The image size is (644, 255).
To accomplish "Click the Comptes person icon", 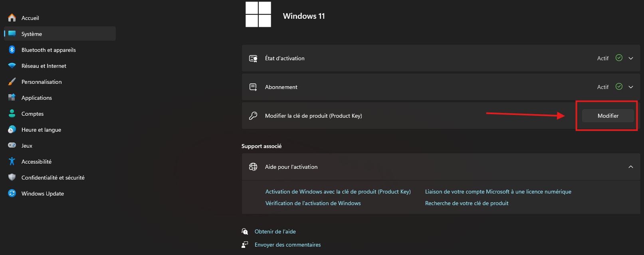I will pyautogui.click(x=12, y=113).
